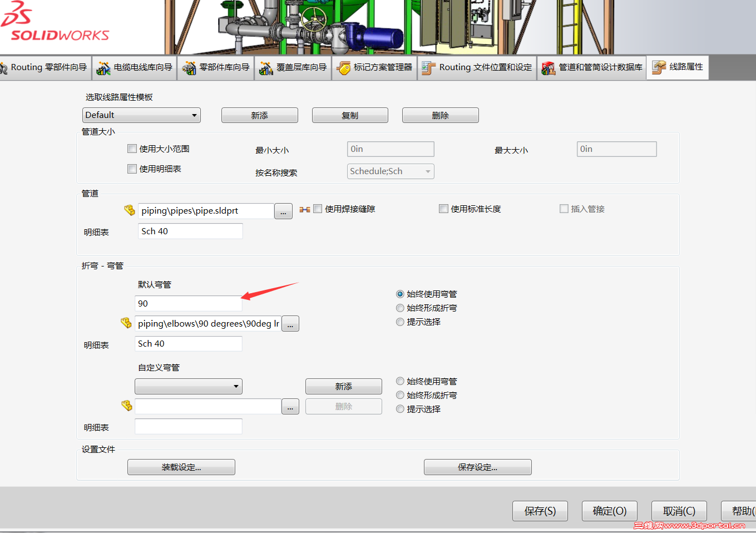This screenshot has height=533, width=756.
Task: Open the Routing 零部件向导 tab
Action: click(45, 67)
